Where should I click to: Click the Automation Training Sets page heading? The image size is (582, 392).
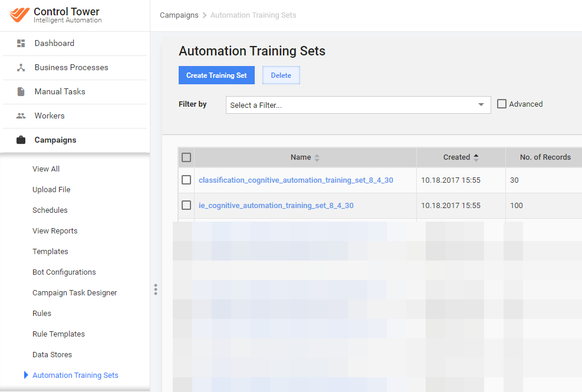click(x=252, y=51)
